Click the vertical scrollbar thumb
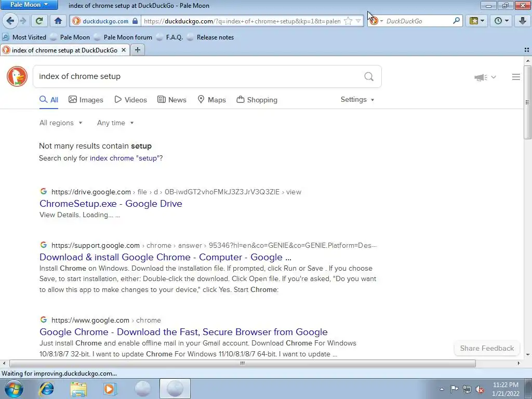The width and height of the screenshot is (532, 399). [x=527, y=102]
